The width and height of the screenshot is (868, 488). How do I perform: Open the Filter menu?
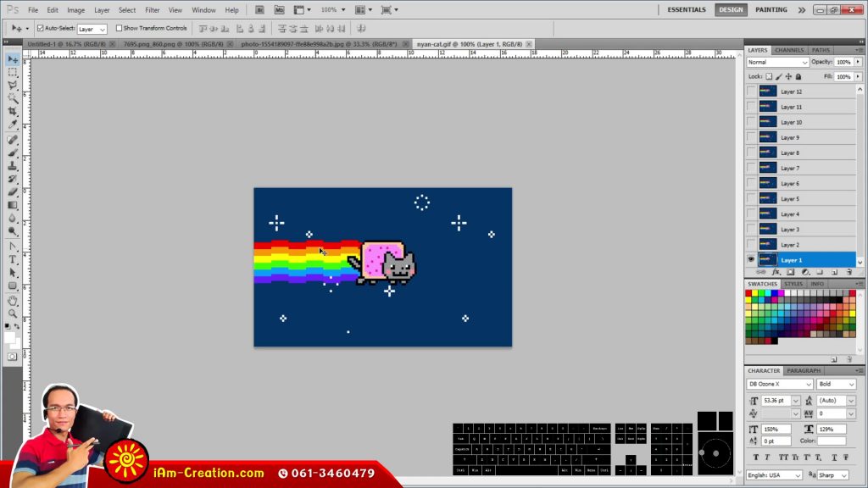[153, 10]
